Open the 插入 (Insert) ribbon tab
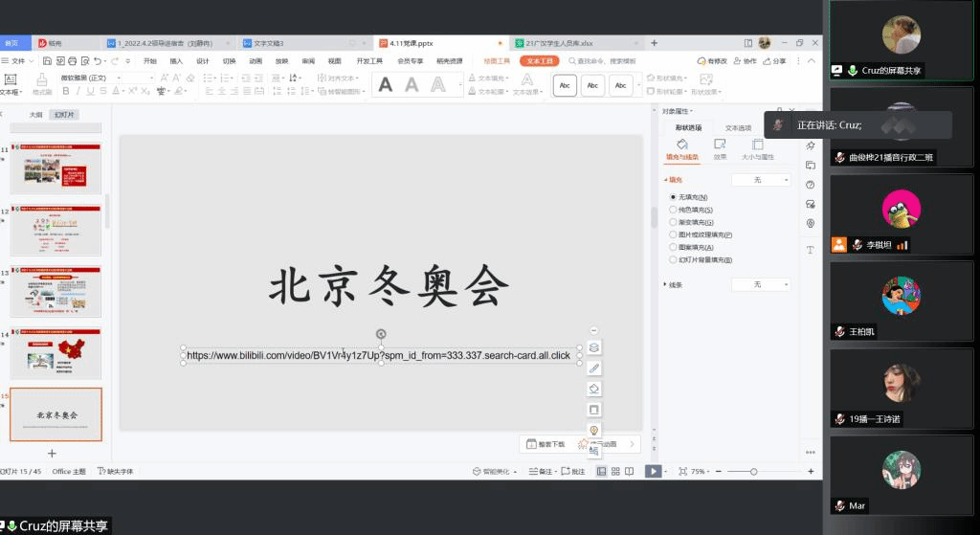The image size is (980, 535). 176,61
